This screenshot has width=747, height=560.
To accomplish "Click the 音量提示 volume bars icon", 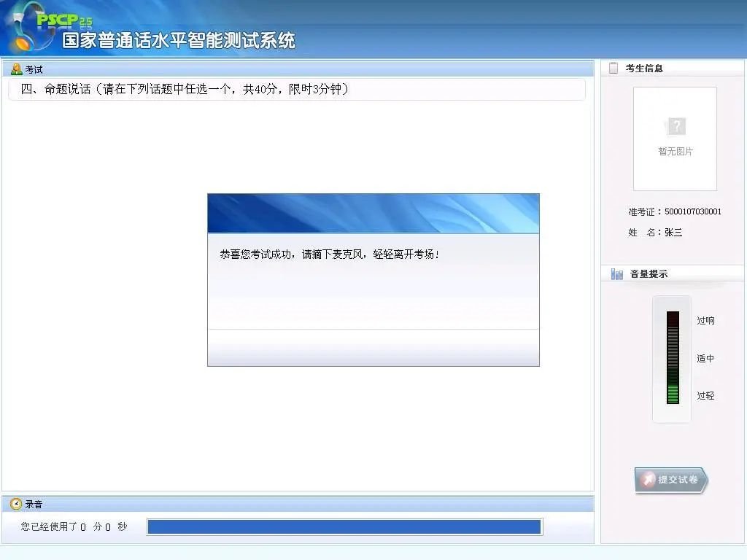I will coord(617,274).
